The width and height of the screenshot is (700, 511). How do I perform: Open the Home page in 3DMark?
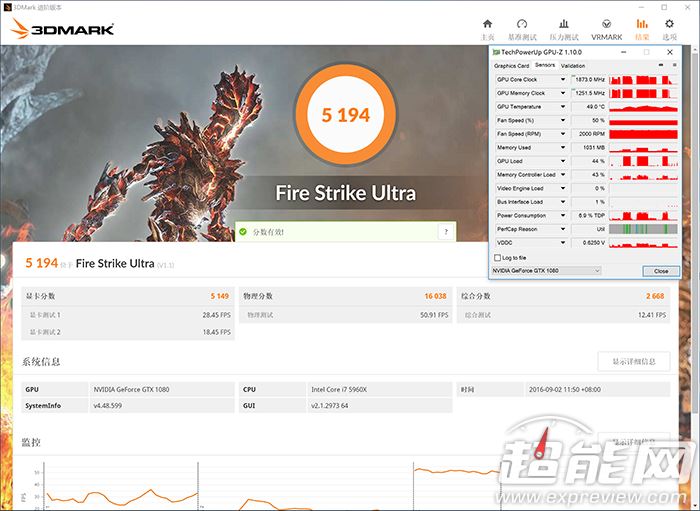[488, 29]
